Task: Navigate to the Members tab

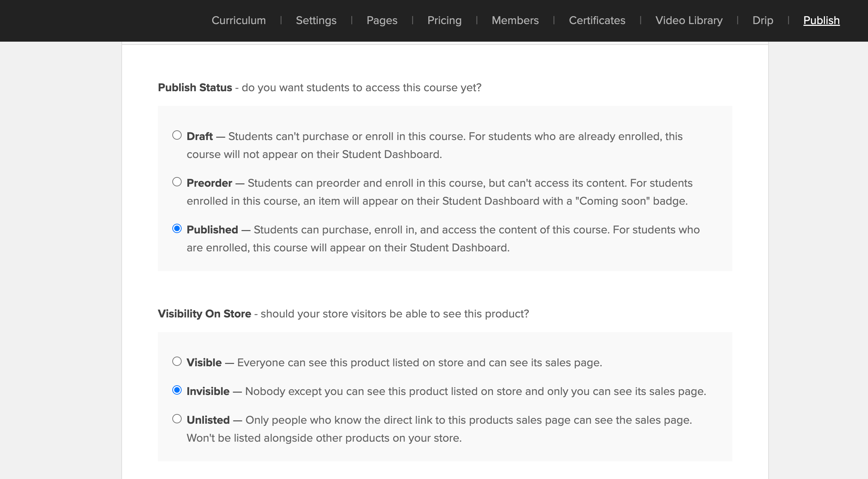Action: click(x=515, y=20)
